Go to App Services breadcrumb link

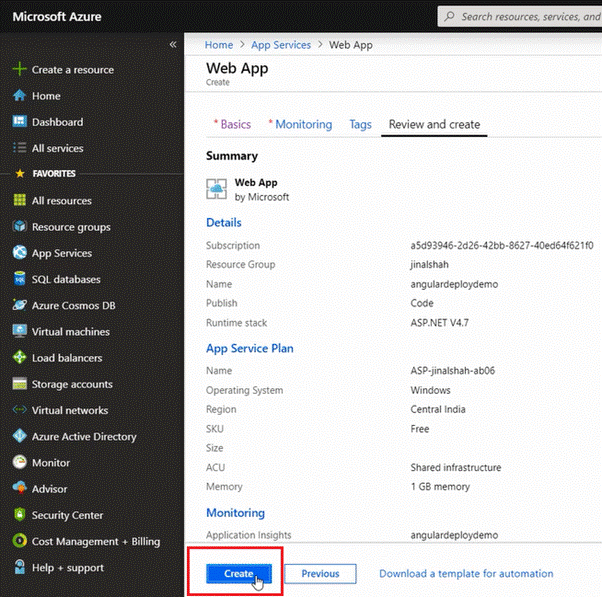click(281, 45)
